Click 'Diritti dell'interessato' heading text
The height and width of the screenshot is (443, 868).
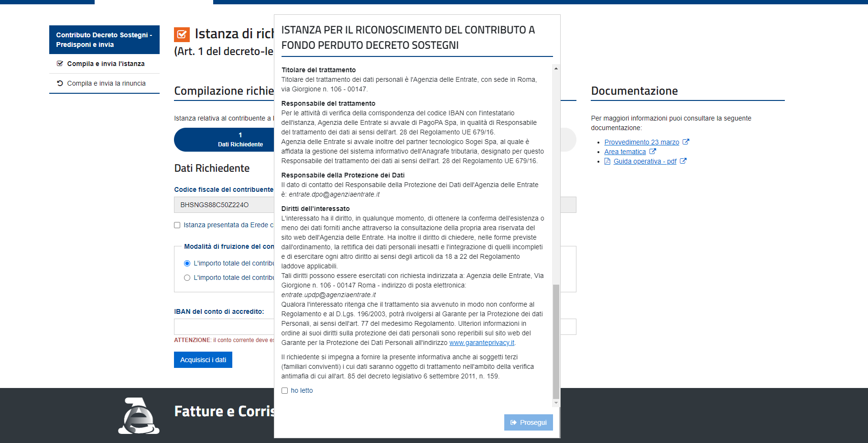[x=315, y=209]
